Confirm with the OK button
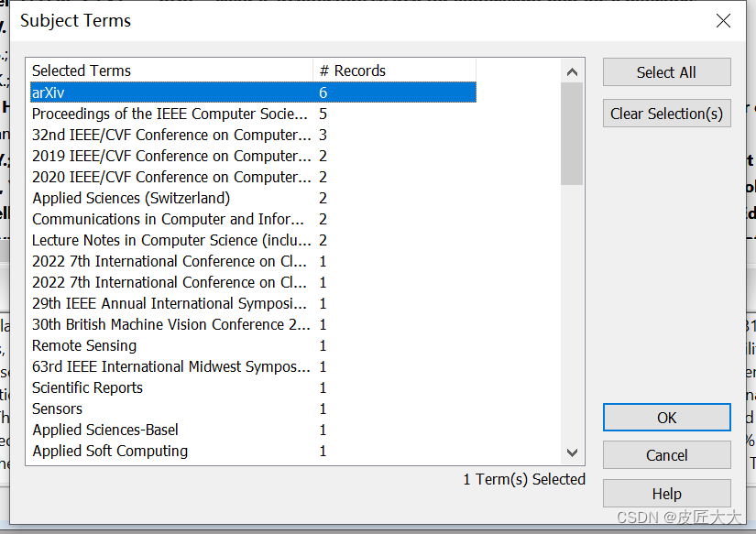 click(666, 418)
